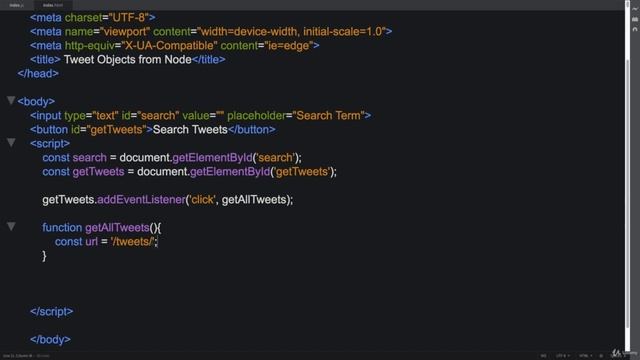Click getElementById('search') argument string

point(276,158)
